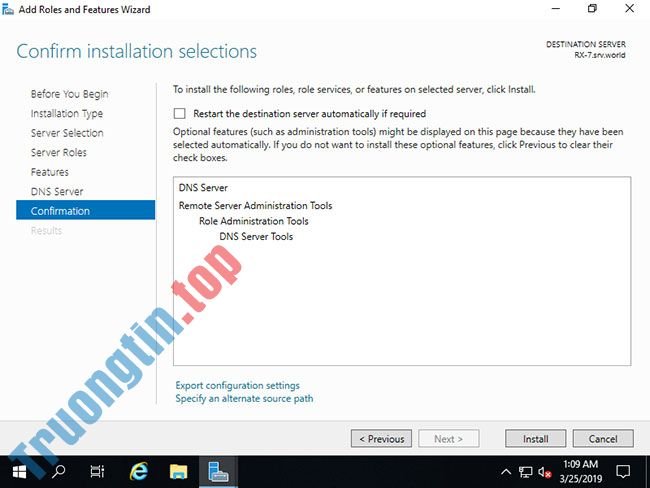Open Specify an alternate source path link

pos(244,398)
